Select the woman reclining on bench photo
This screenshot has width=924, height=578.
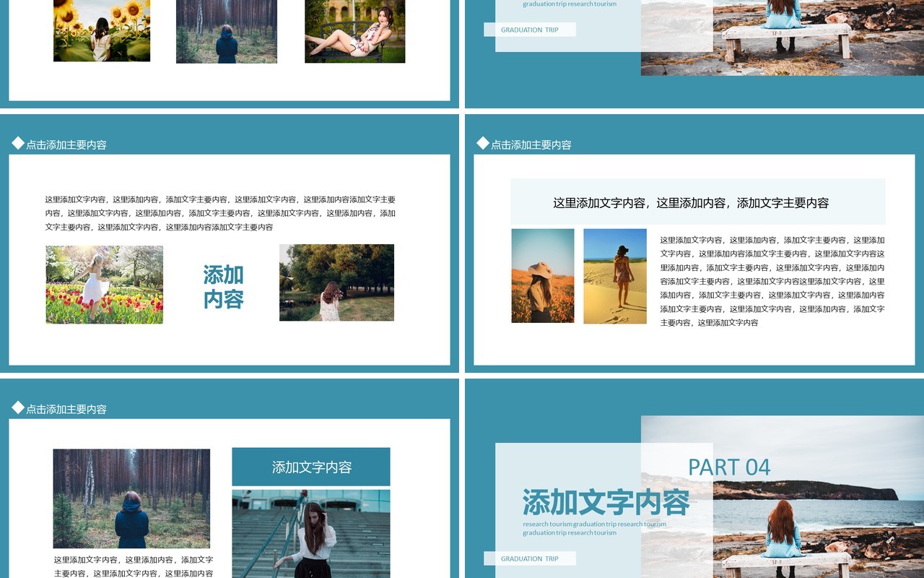point(354,31)
